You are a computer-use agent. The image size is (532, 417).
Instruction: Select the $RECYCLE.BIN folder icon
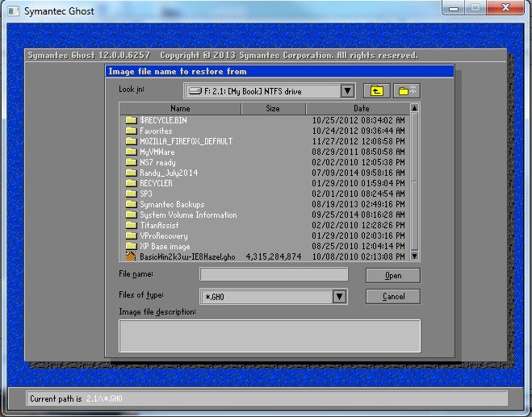coord(131,120)
